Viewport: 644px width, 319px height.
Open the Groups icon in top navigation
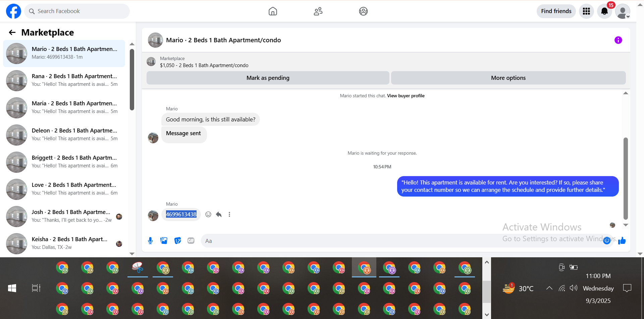coord(363,11)
